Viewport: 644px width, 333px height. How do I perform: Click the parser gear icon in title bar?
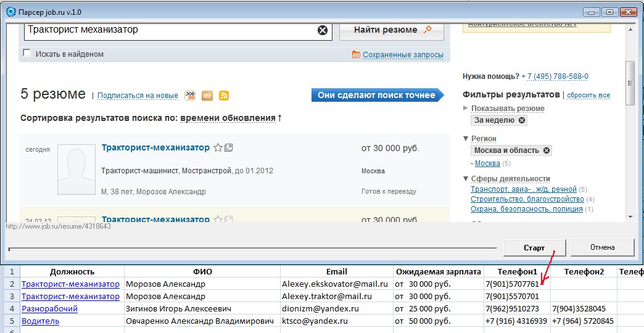11,12
